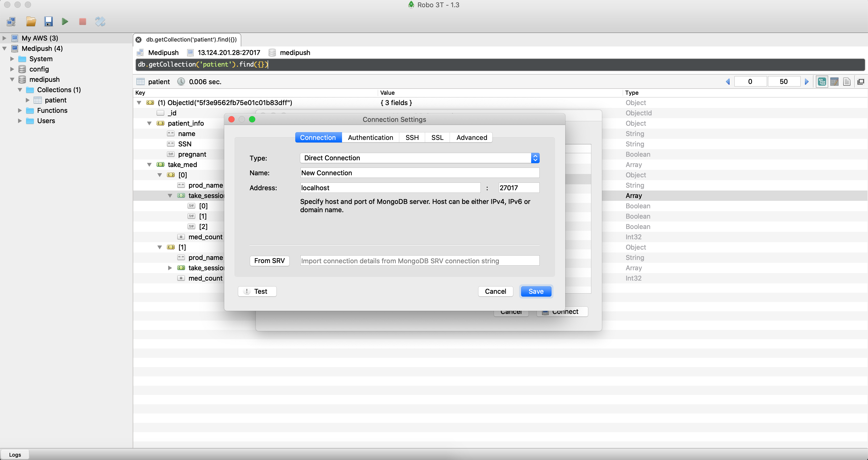The width and height of the screenshot is (868, 460).
Task: Switch results to tree view mode
Action: [x=822, y=82]
